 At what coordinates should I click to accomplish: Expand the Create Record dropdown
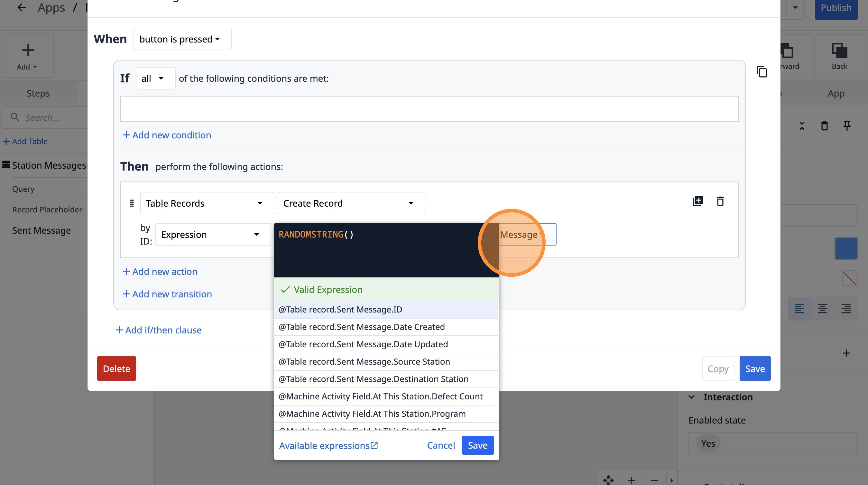[x=351, y=203]
